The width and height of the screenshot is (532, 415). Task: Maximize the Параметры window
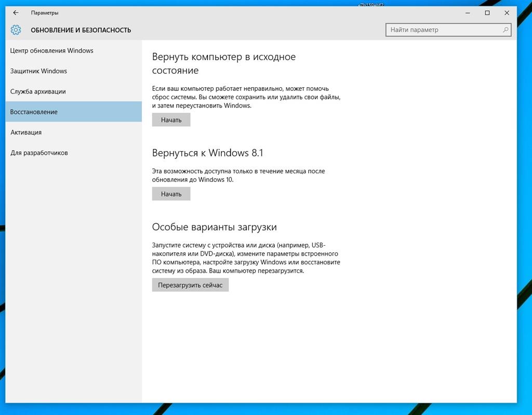tap(487, 13)
